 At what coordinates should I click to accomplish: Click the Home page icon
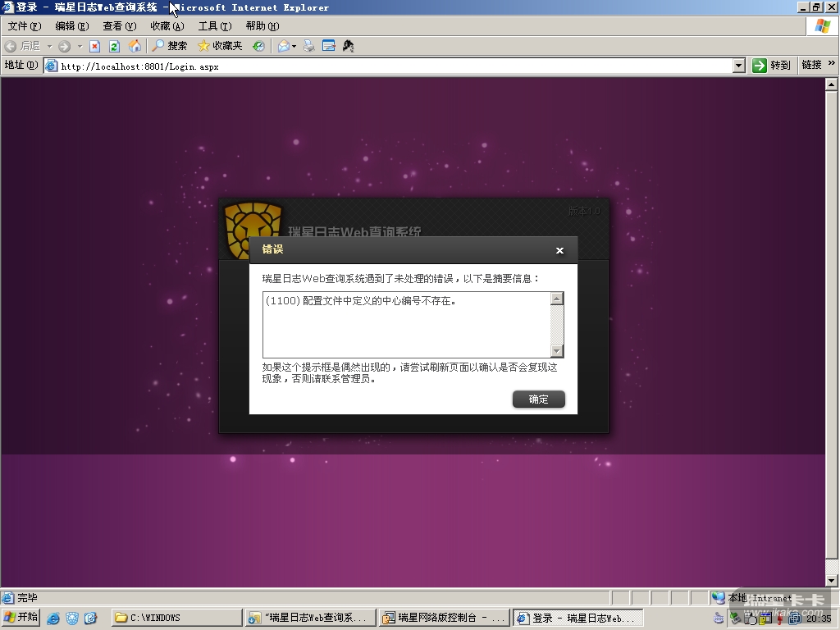coord(135,47)
